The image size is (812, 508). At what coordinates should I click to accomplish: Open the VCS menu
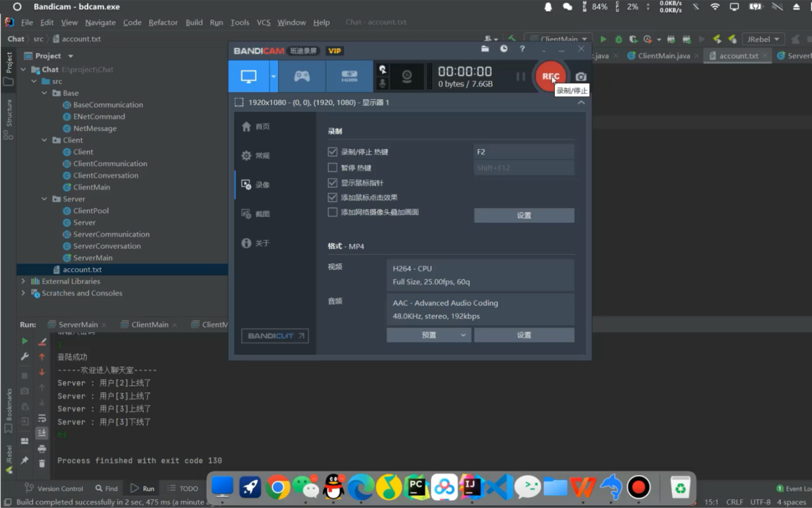coord(263,23)
